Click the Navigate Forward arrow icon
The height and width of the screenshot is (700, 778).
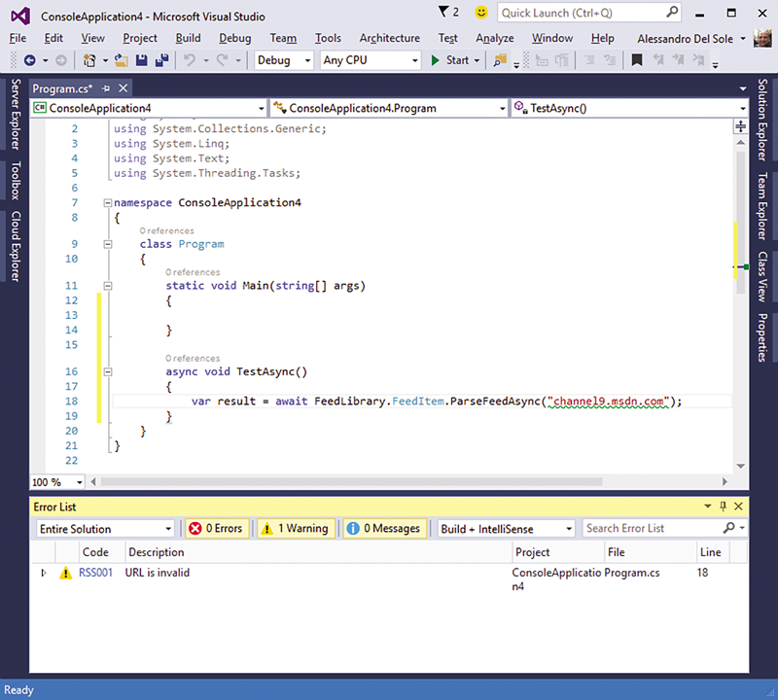[x=61, y=60]
